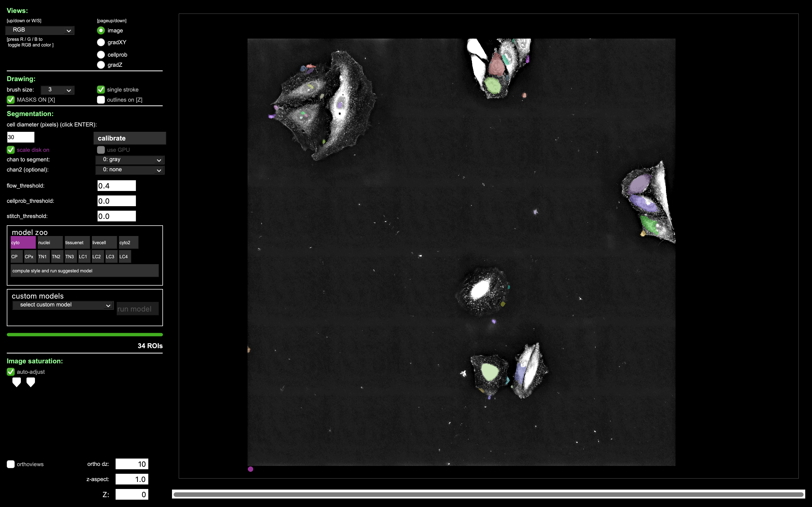Expand the select custom model dropdown

tap(63, 305)
